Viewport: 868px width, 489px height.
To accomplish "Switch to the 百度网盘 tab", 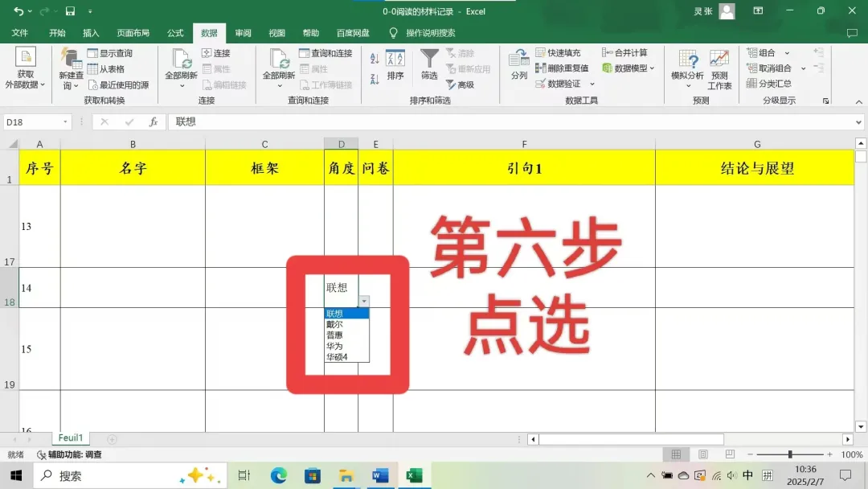I will click(x=353, y=33).
